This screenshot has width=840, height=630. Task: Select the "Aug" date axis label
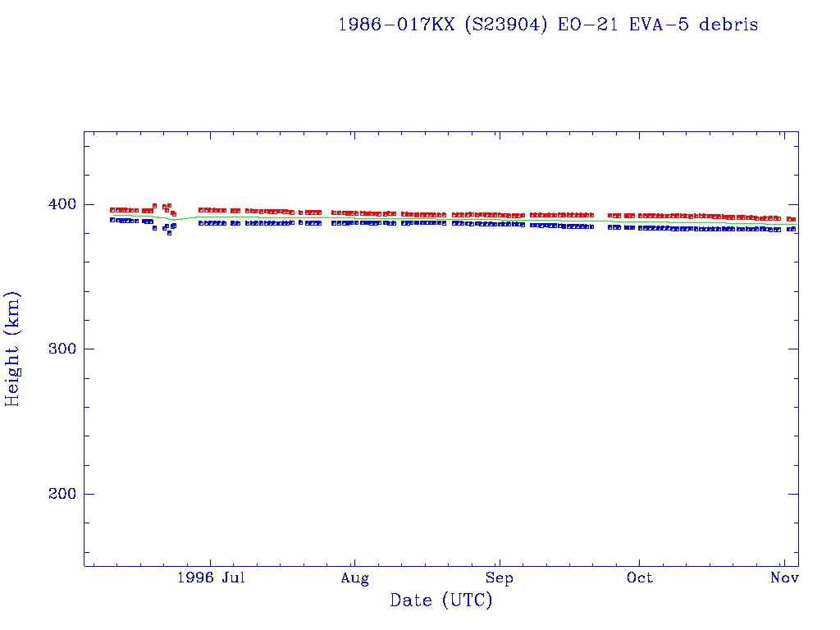tap(354, 578)
